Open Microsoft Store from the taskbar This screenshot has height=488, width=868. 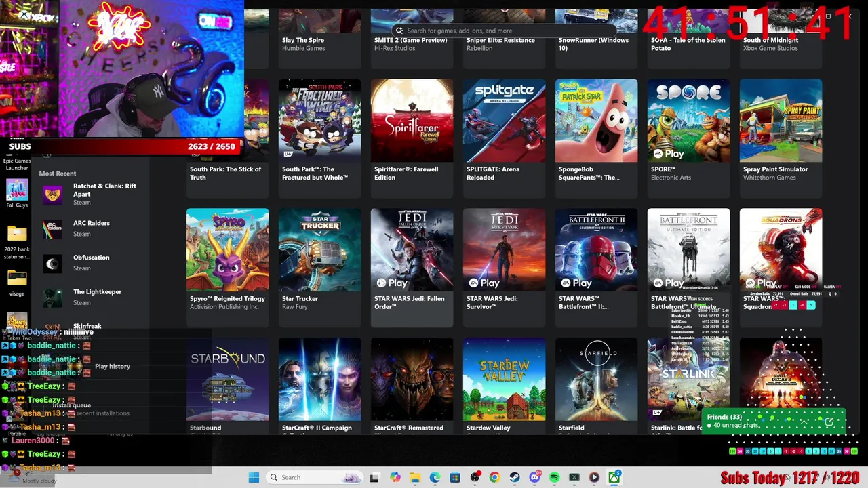click(x=454, y=477)
